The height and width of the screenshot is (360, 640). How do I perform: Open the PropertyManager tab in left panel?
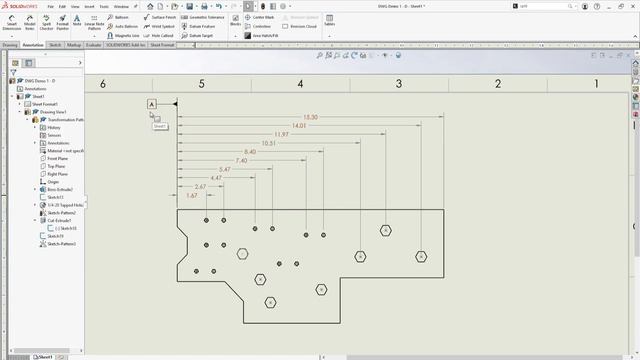(29, 63)
